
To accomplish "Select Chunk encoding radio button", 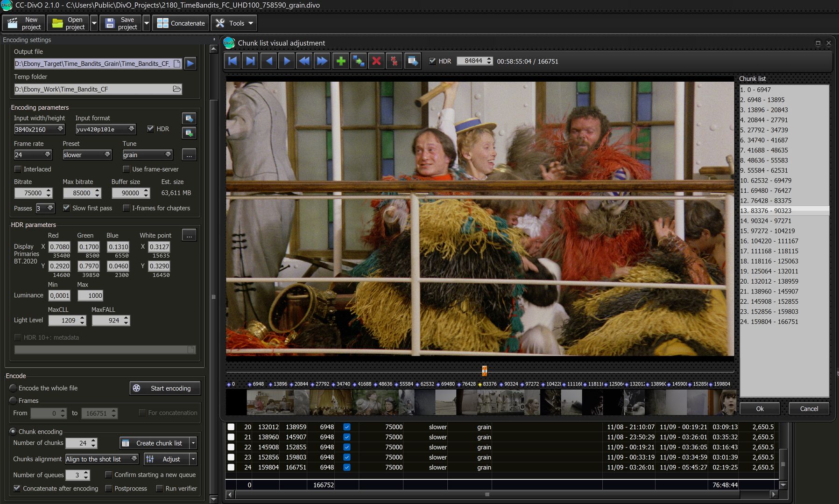I will click(x=13, y=431).
